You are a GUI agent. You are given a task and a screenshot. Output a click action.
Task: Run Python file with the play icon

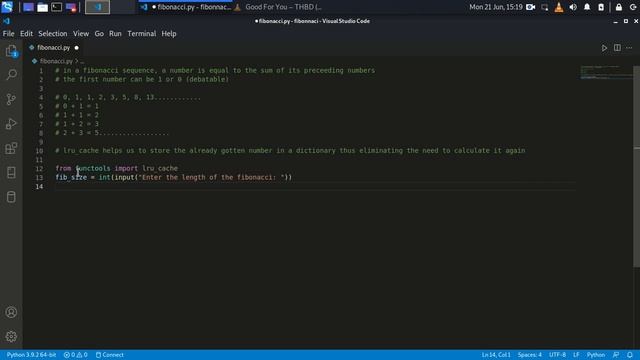[x=604, y=48]
